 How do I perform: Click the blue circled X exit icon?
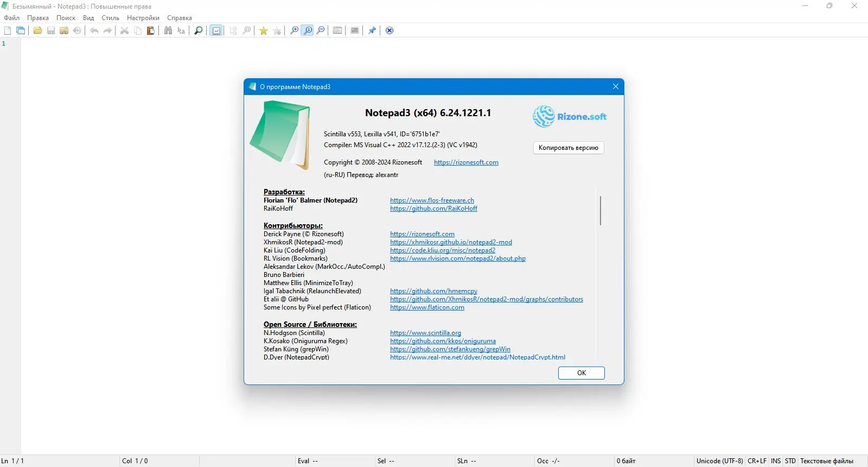pyautogui.click(x=390, y=30)
